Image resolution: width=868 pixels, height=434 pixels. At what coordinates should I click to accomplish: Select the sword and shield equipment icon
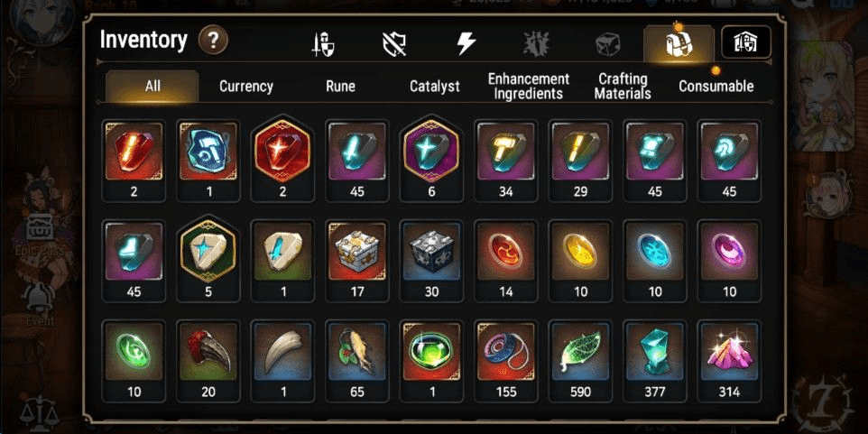coord(322,44)
